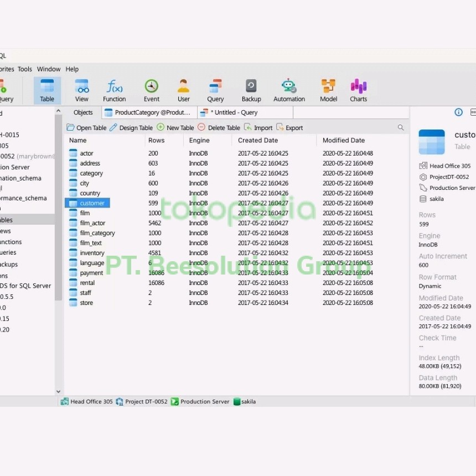Sort by the Rows column header
The image size is (476, 476).
pyautogui.click(x=157, y=141)
